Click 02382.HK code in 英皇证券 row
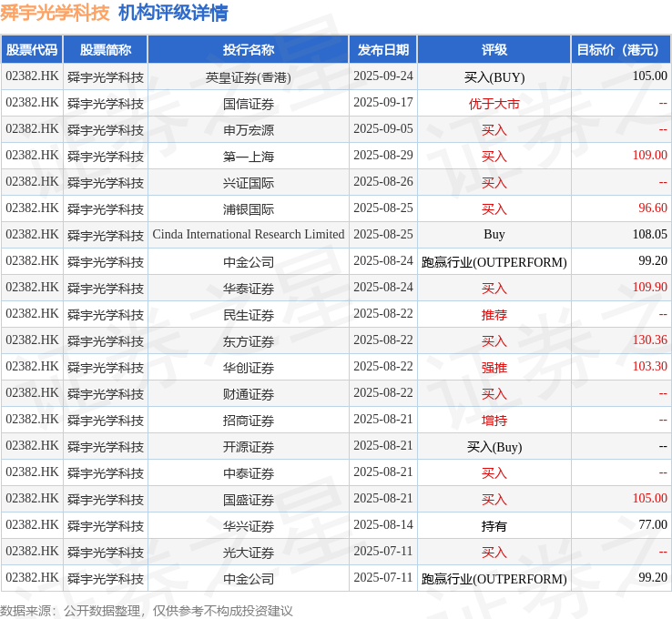The image size is (672, 619). point(32,76)
